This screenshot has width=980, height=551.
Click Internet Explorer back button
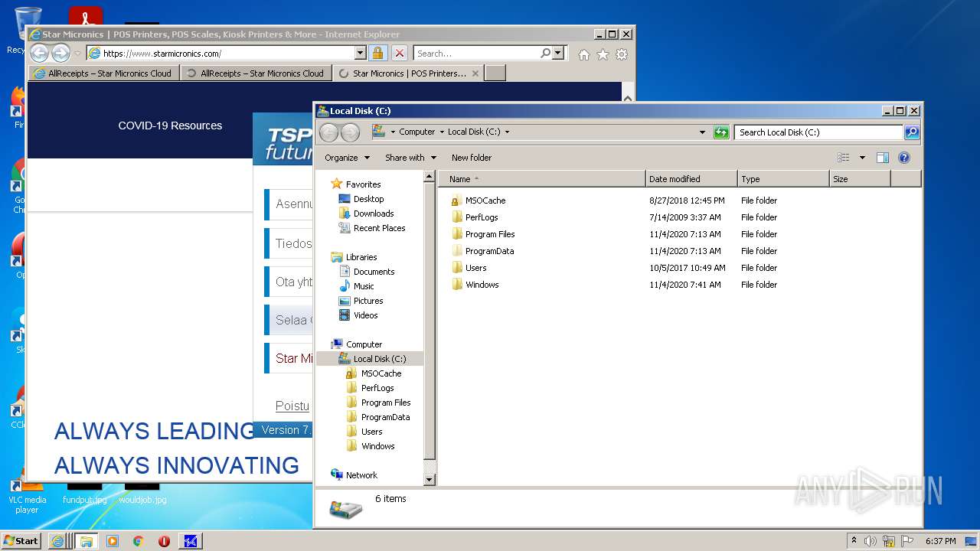click(x=39, y=53)
